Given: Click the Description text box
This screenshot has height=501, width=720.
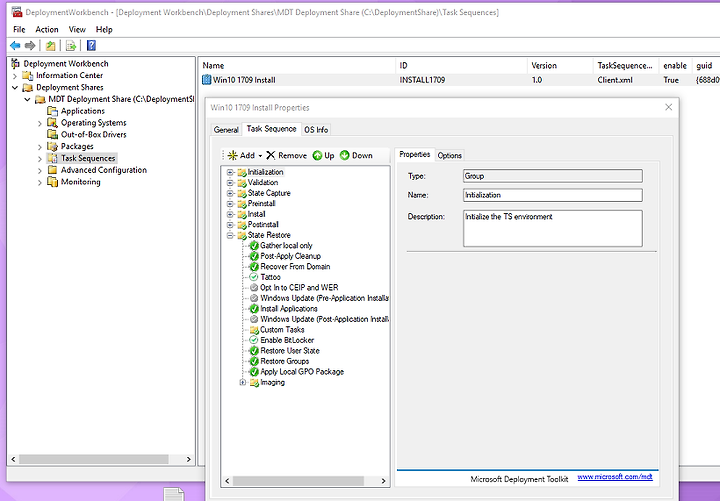Looking at the screenshot, I should click(553, 229).
